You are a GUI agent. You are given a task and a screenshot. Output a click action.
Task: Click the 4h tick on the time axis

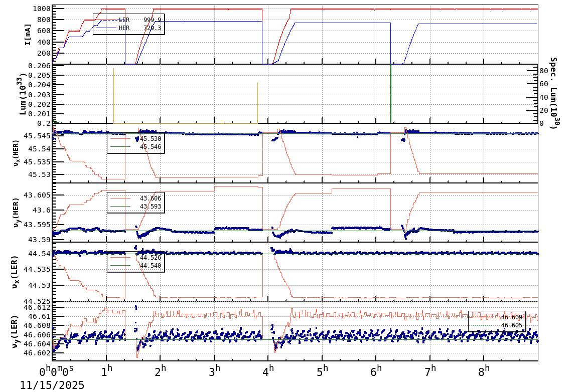point(268,369)
